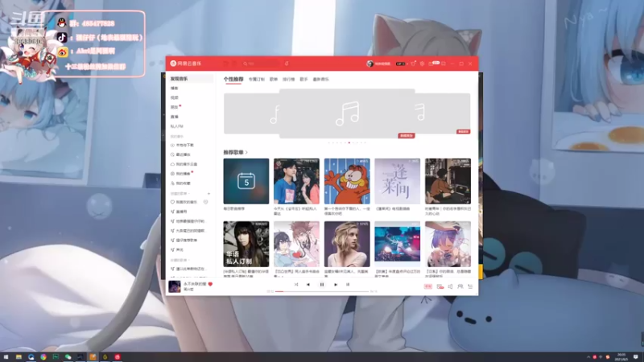Viewport: 644px width, 362px height.
Task: Open the message inbox icon with badge
Action: (x=432, y=64)
